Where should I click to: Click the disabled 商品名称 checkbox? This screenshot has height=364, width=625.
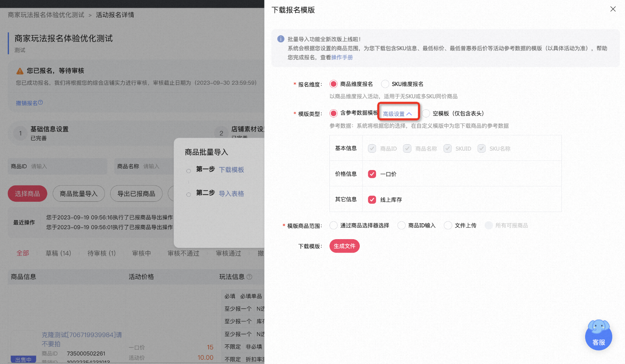[407, 148]
